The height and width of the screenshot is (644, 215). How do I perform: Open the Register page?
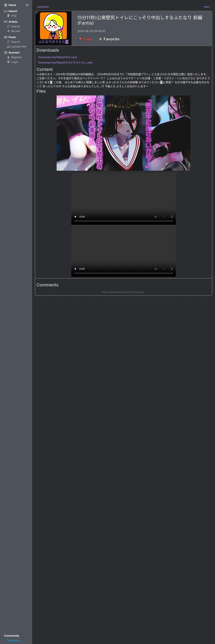tap(16, 57)
